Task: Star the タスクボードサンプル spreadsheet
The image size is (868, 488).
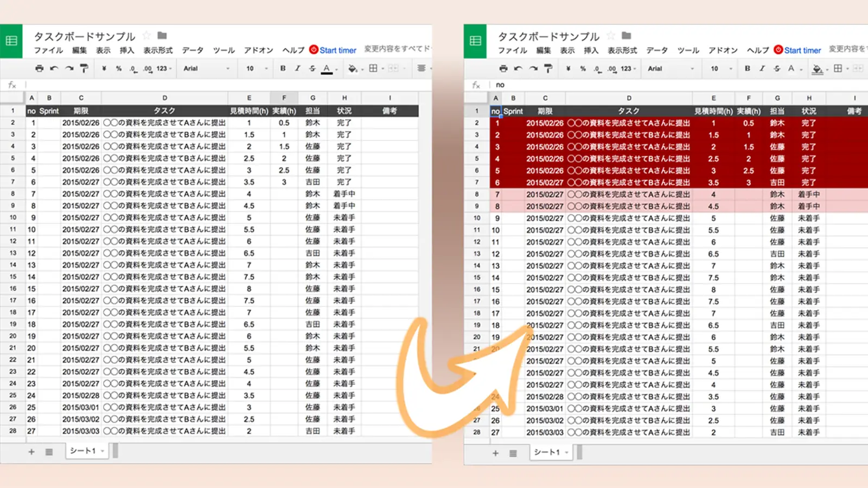Action: click(145, 36)
